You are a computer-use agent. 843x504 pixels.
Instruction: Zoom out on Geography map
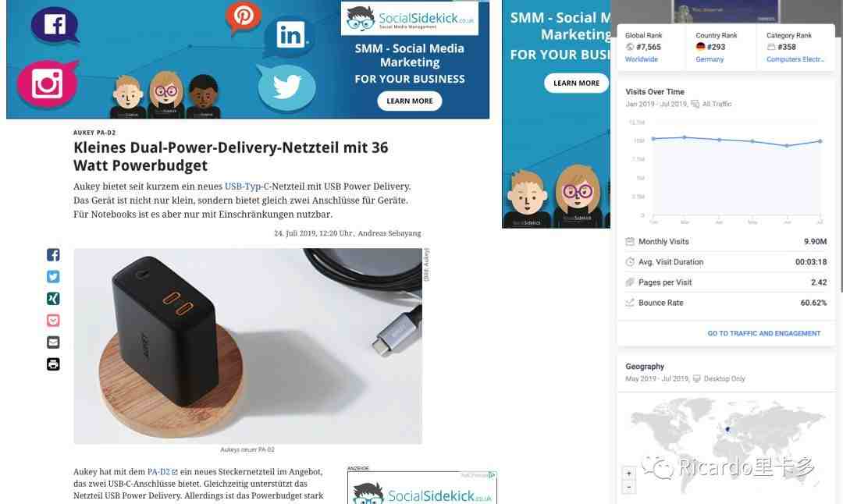pyautogui.click(x=628, y=487)
